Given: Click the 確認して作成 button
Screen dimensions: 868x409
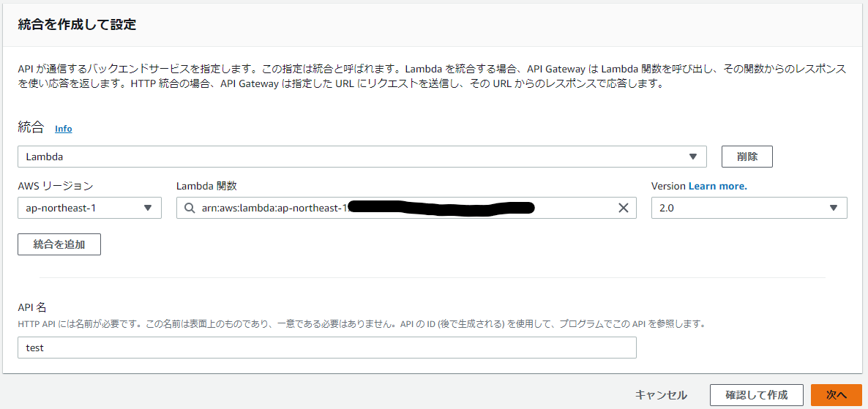Looking at the screenshot, I should tap(757, 395).
